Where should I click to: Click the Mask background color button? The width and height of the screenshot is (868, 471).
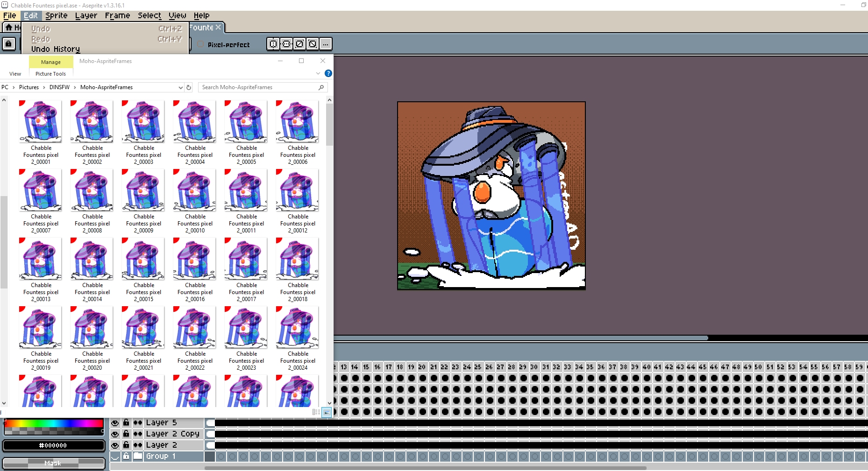pos(53,463)
